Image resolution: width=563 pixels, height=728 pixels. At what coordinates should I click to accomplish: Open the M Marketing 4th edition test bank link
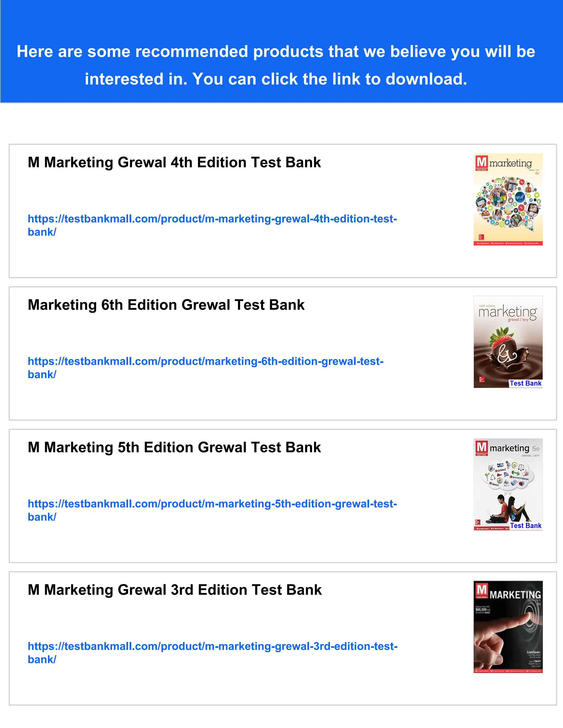point(212,219)
